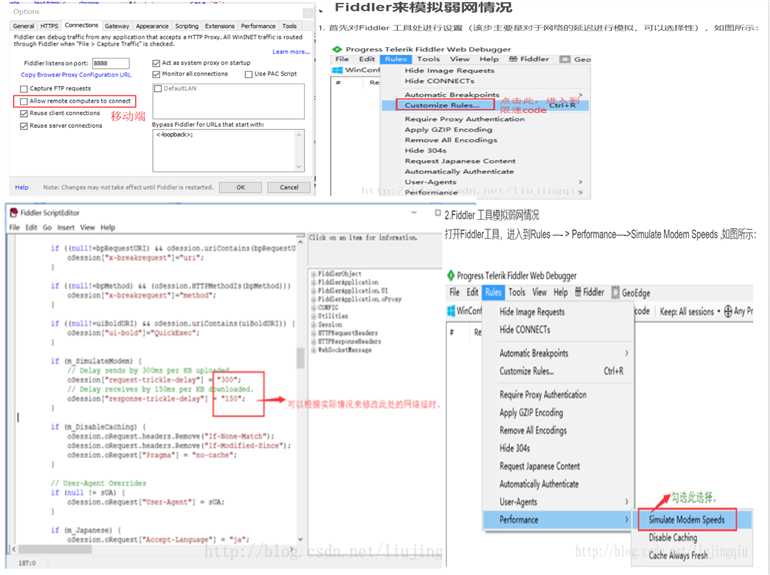770x575 pixels.
Task: Click Request Japanese Content in lower menu
Action: [x=539, y=466]
